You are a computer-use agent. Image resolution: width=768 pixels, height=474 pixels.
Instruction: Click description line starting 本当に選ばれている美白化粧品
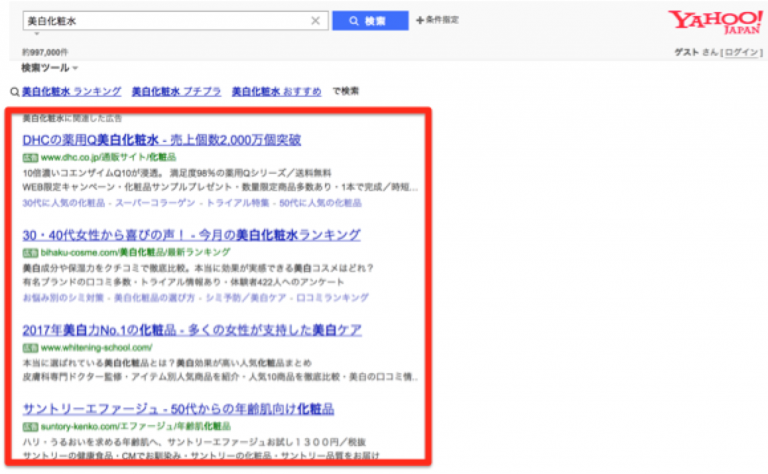[167, 363]
